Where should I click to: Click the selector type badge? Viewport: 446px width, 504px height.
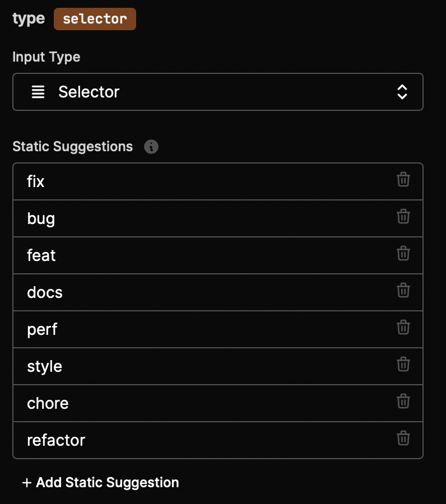click(95, 19)
